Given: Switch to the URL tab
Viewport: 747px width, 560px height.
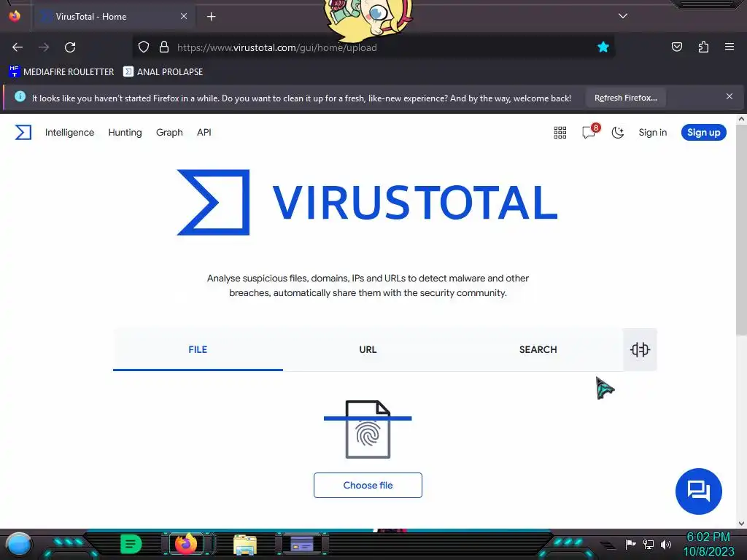Looking at the screenshot, I should pos(368,349).
